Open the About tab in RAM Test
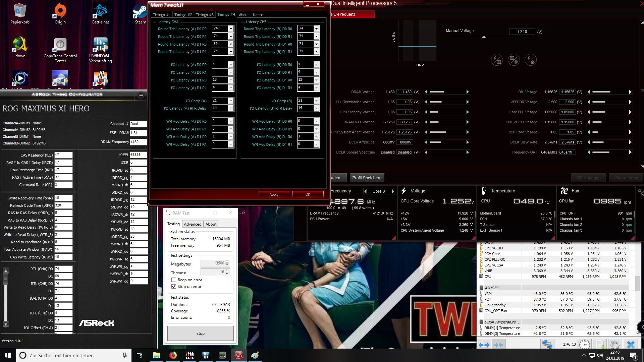 pyautogui.click(x=211, y=224)
